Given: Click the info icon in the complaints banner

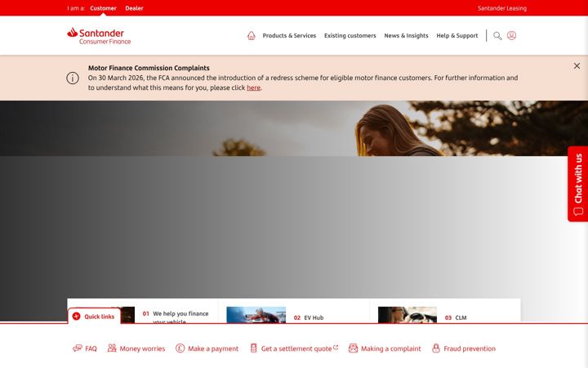Looking at the screenshot, I should pos(73,79).
